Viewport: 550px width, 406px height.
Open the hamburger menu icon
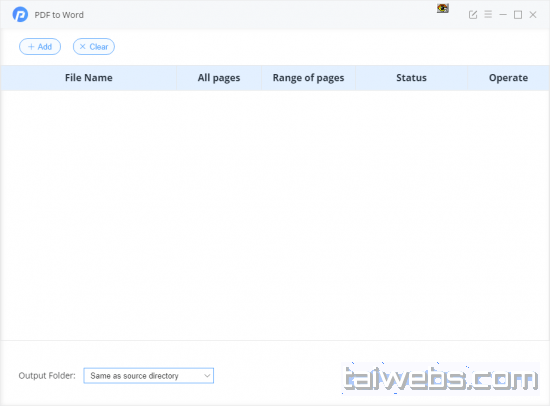(488, 14)
